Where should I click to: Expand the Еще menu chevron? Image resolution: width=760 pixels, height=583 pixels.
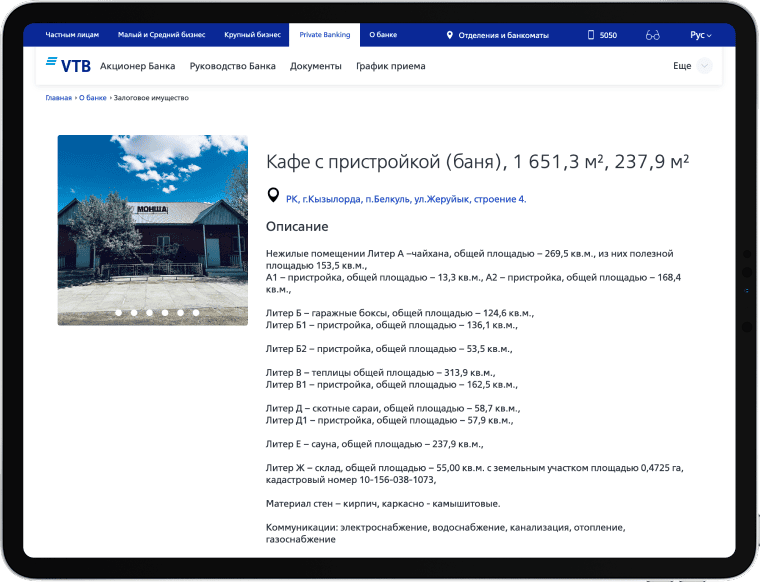[704, 65]
